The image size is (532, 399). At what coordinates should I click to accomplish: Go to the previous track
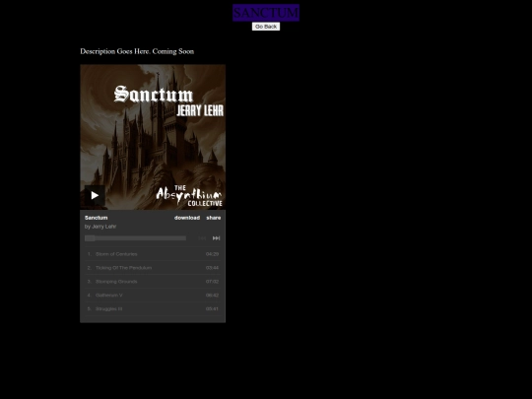coord(202,238)
